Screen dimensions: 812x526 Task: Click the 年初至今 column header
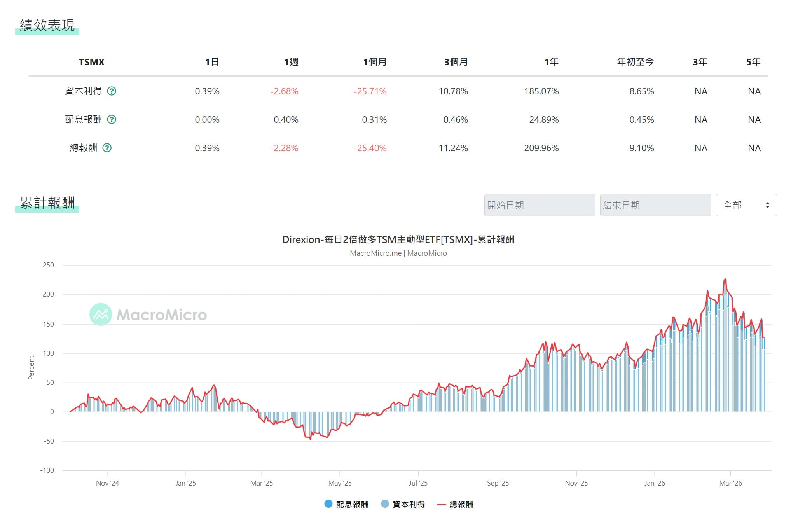pyautogui.click(x=635, y=62)
